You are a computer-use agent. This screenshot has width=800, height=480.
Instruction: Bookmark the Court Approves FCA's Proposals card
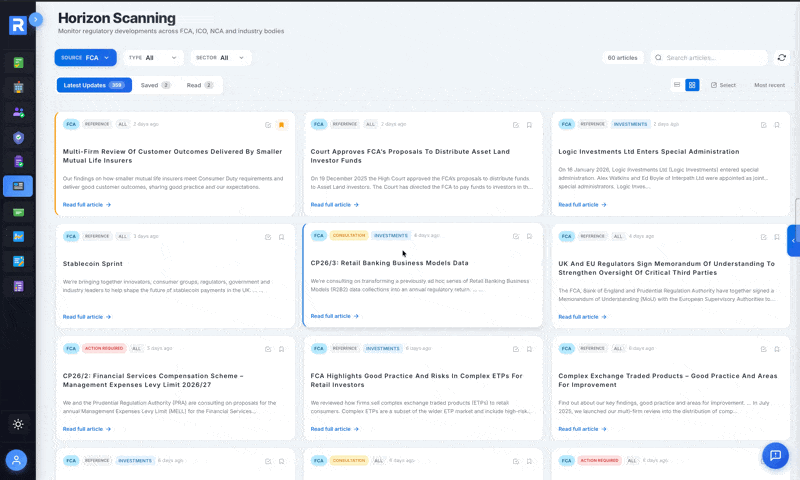[529, 125]
